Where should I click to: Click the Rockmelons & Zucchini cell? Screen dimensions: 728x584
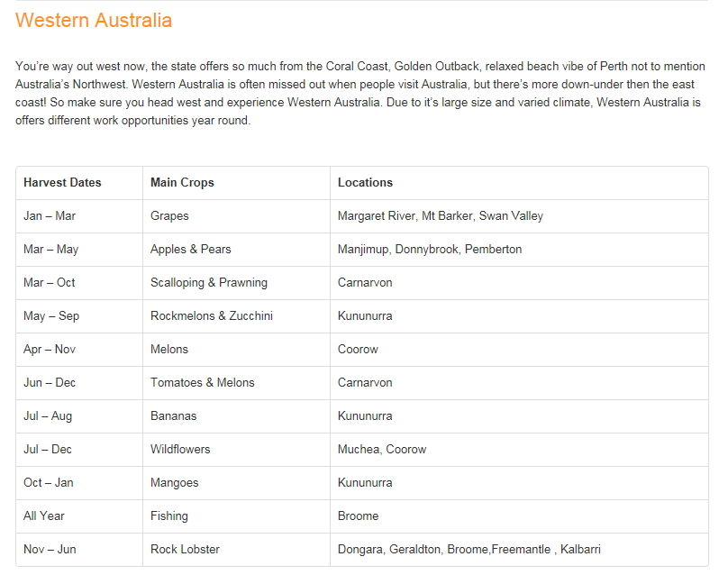(211, 315)
